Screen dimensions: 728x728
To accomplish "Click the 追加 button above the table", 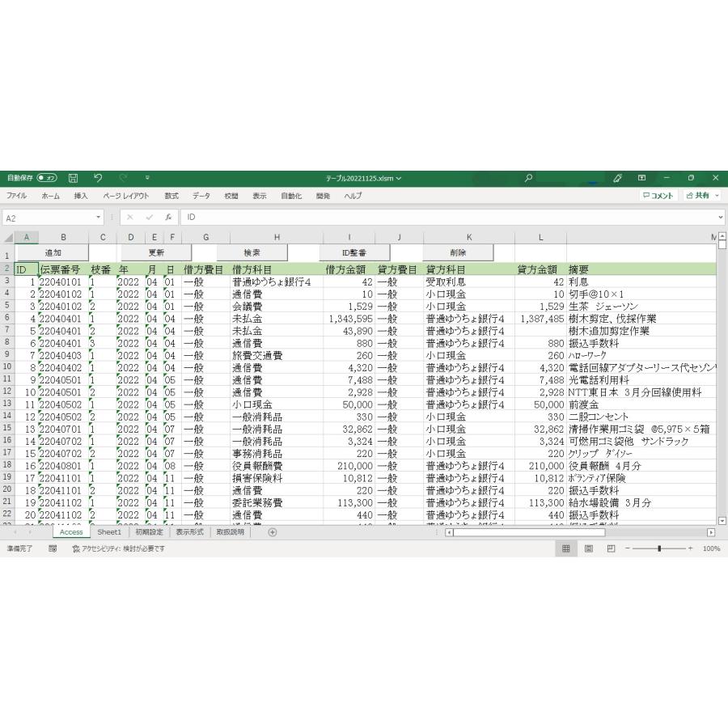I will coord(53,252).
